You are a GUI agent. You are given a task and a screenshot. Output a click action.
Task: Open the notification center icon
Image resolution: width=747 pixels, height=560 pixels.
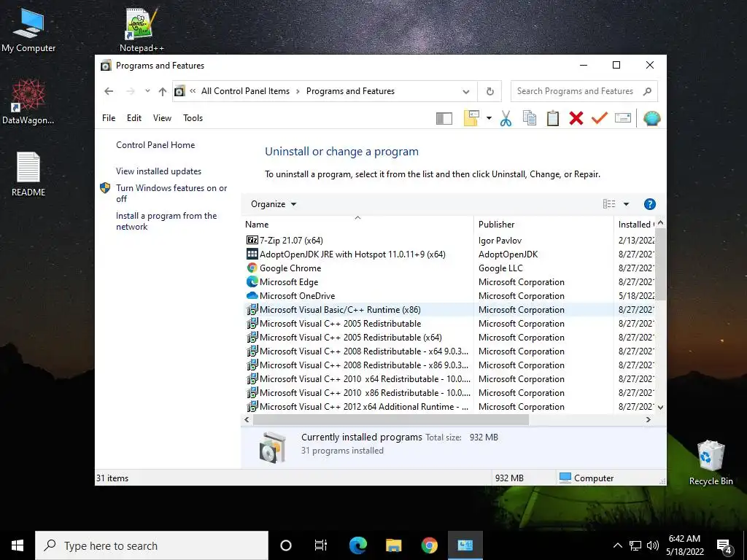(724, 545)
